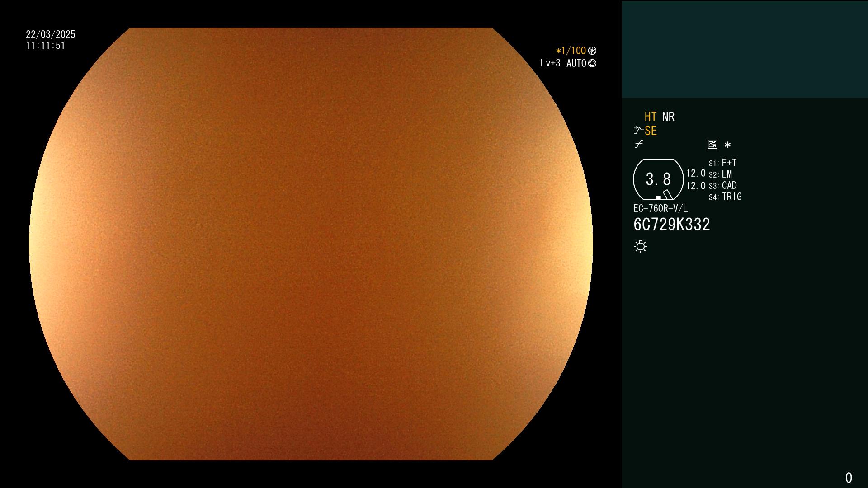868x488 pixels.
Task: Click the empty teal patient information panel
Action: point(745,49)
